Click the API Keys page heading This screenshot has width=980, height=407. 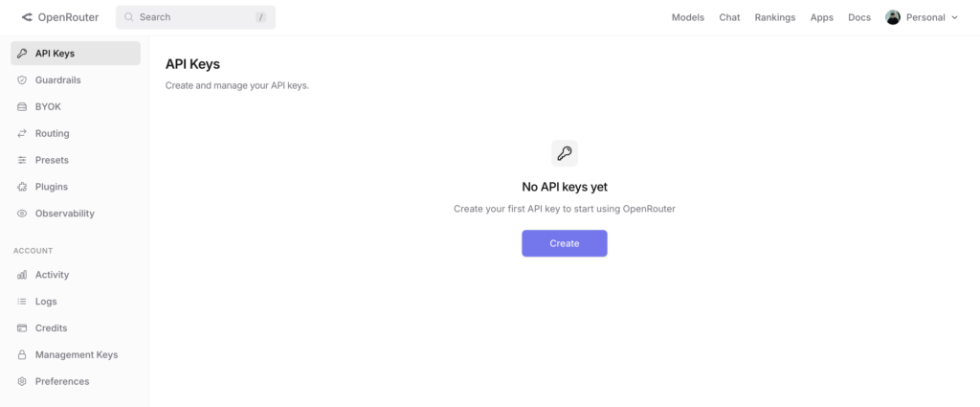point(192,64)
